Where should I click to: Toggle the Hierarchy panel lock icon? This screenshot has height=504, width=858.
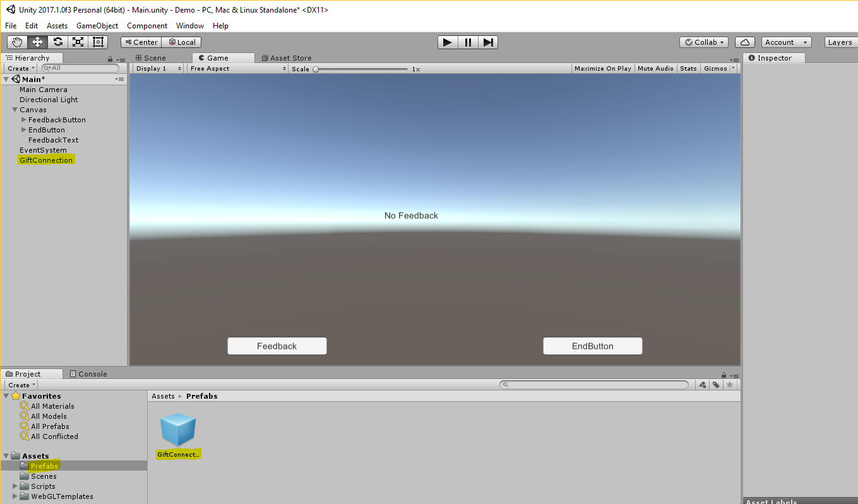tap(110, 59)
